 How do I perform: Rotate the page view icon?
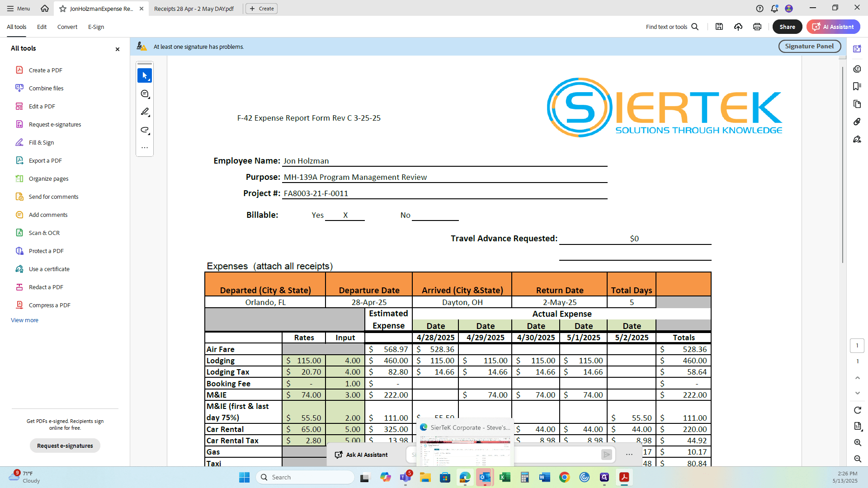[857, 410]
